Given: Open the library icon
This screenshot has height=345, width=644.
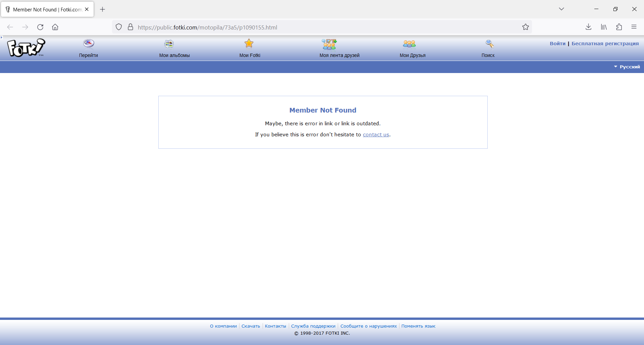Looking at the screenshot, I should [x=604, y=27].
